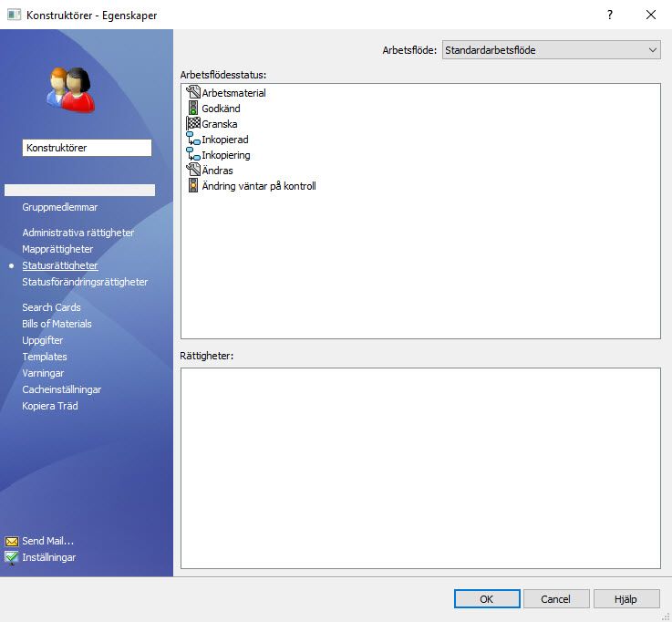Click the dialog title bar app icon
The image size is (672, 622).
(14, 15)
